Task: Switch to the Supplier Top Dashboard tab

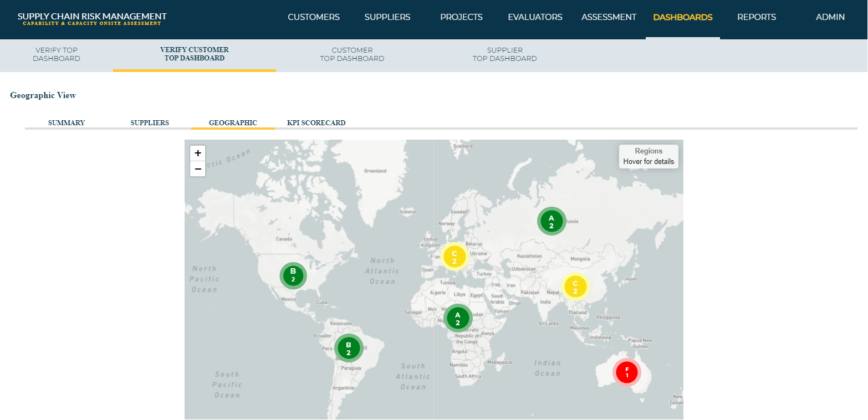Action: [x=504, y=54]
